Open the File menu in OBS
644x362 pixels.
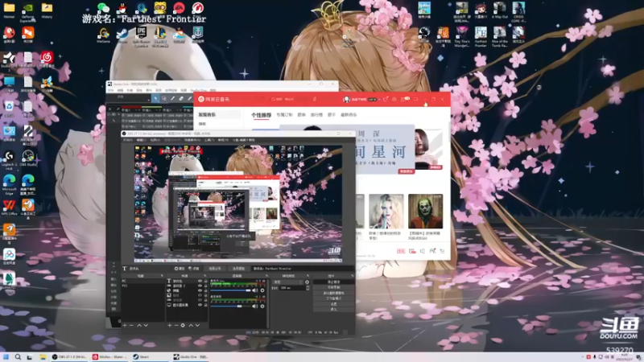[x=128, y=140]
